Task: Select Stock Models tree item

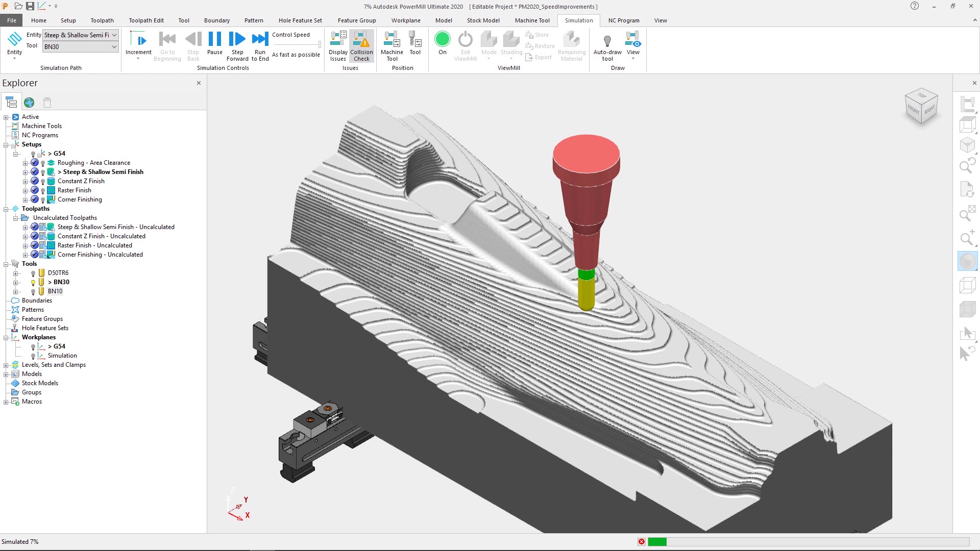Action: coord(40,383)
